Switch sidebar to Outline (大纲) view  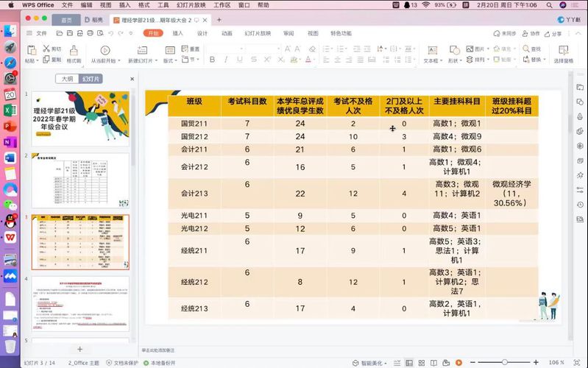[67, 79]
